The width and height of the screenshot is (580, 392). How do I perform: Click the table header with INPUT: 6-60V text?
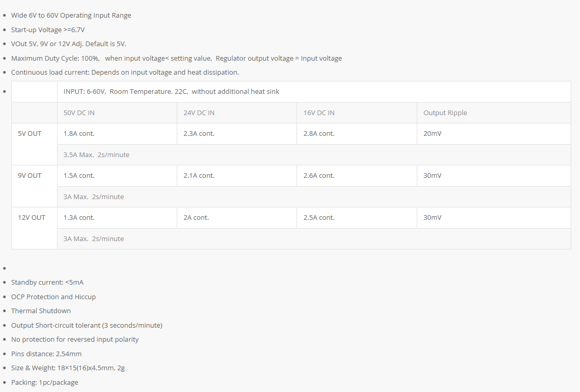coord(314,92)
